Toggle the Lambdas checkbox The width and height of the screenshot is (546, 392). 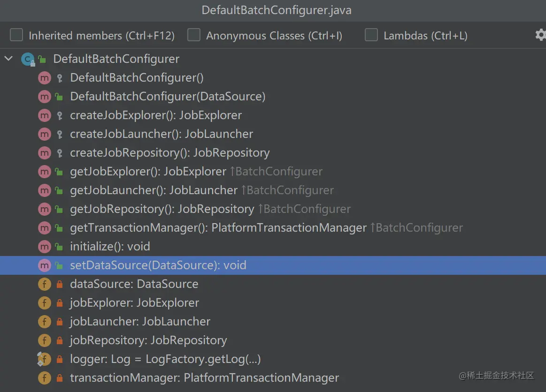click(371, 35)
